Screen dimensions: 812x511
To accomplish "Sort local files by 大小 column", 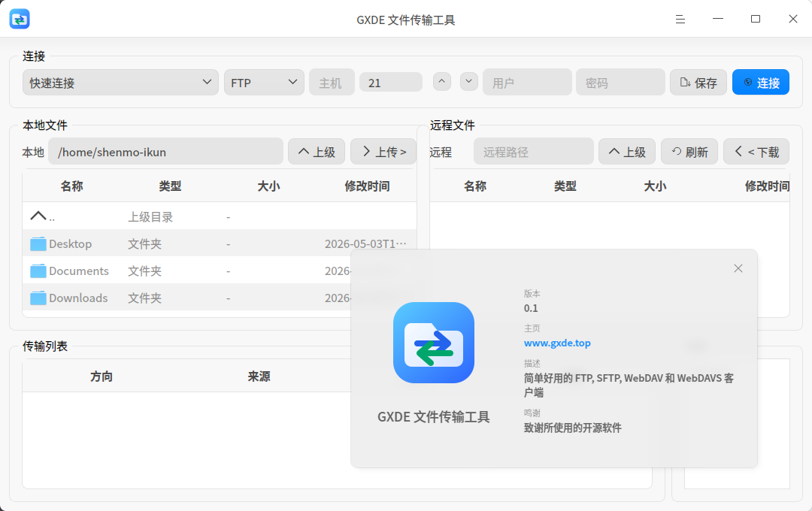I will [268, 186].
